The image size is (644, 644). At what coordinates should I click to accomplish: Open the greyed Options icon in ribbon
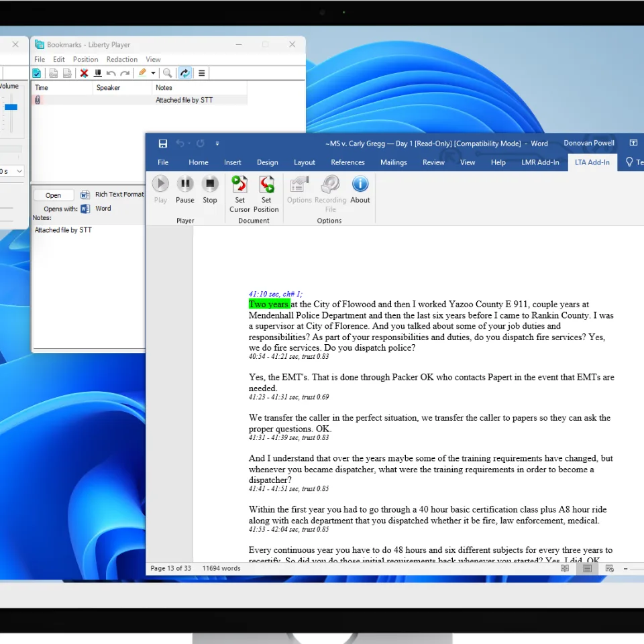tap(299, 184)
